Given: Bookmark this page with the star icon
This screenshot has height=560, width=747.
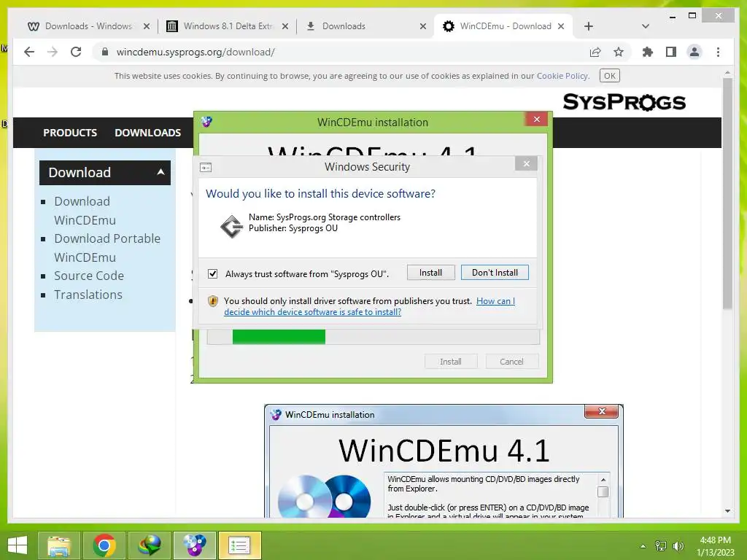Looking at the screenshot, I should 619,52.
